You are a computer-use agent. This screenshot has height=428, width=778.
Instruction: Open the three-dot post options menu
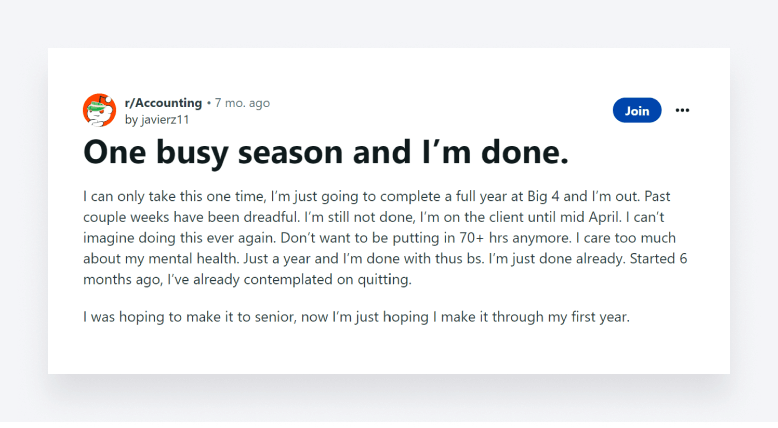(x=682, y=110)
